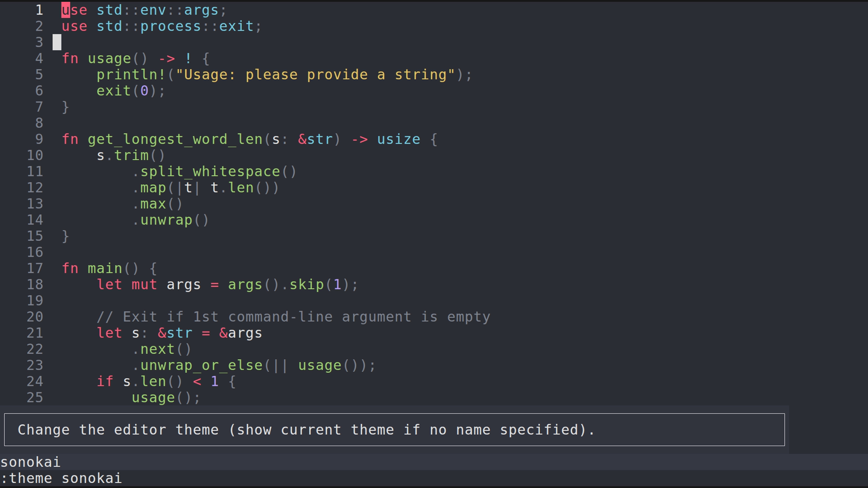This screenshot has width=868, height=488.
Task: Click the 'if' keyword on line 24
Action: pos(105,381)
